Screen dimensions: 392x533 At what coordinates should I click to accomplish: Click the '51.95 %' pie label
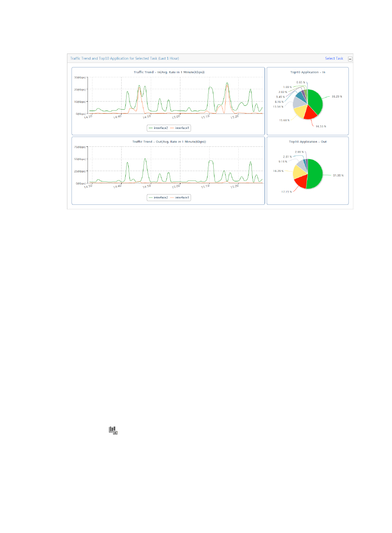point(338,175)
